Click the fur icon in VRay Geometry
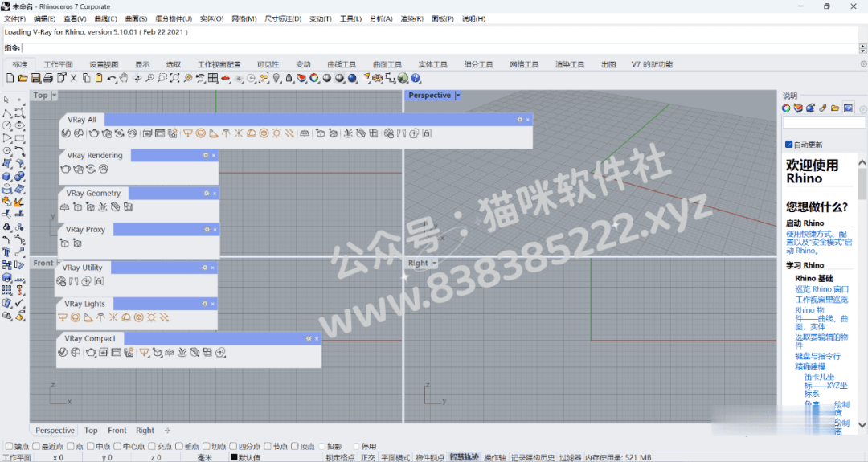This screenshot has height=462, width=868. pos(102,207)
